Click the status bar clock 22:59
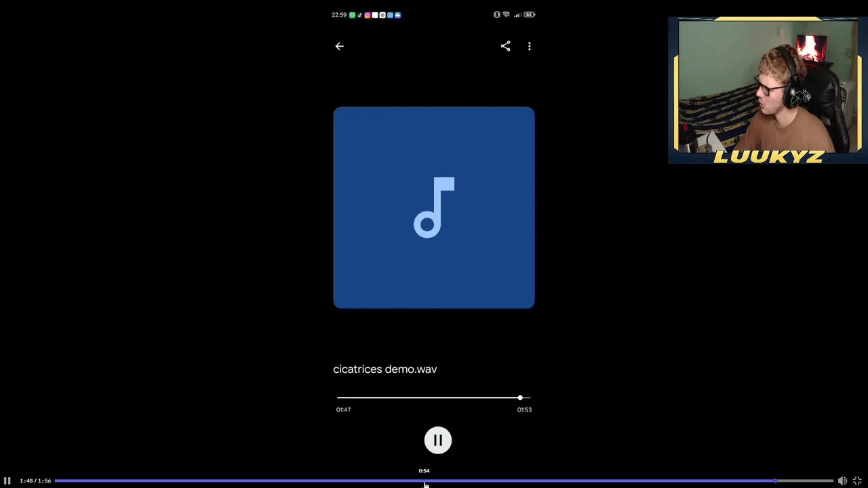The image size is (868, 488). coord(339,15)
